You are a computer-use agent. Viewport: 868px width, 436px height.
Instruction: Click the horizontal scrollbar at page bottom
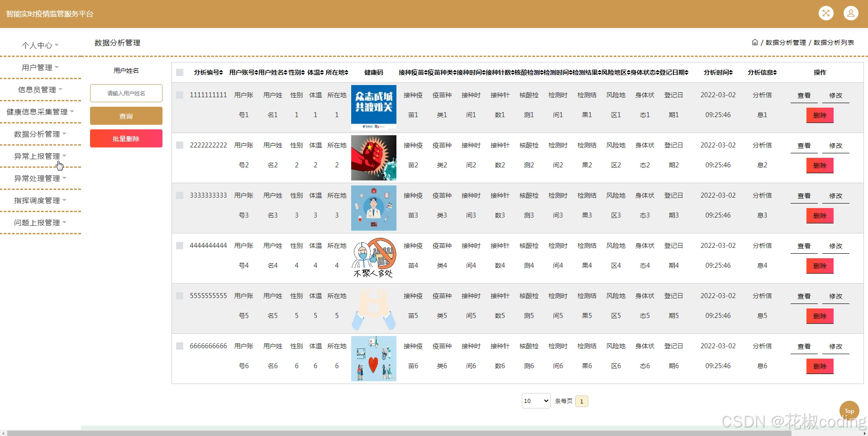tap(399, 433)
